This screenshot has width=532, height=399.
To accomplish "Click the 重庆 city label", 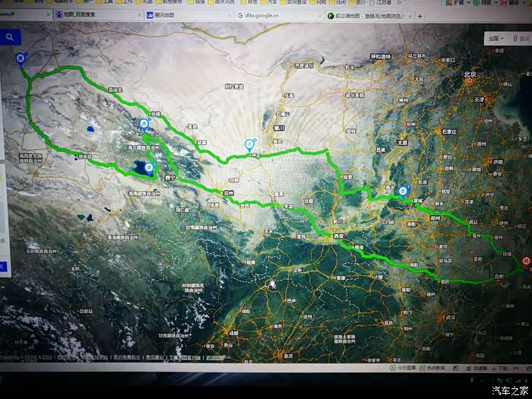I will [288, 356].
